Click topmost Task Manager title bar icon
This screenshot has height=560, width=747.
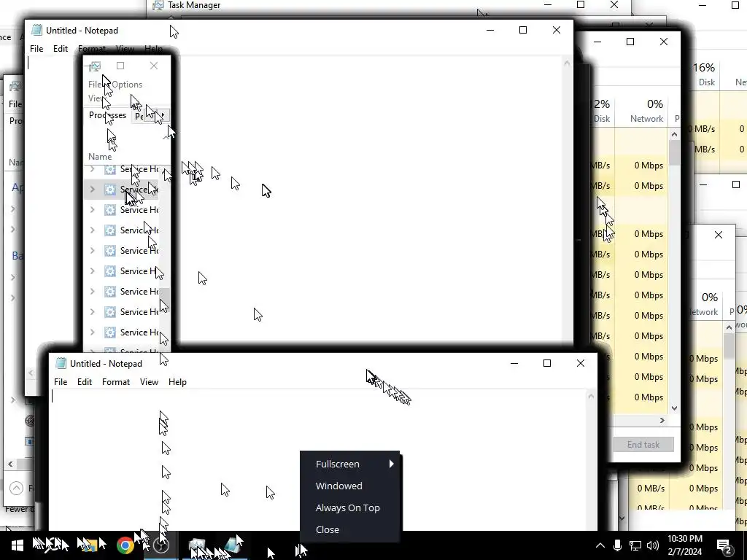tap(158, 5)
